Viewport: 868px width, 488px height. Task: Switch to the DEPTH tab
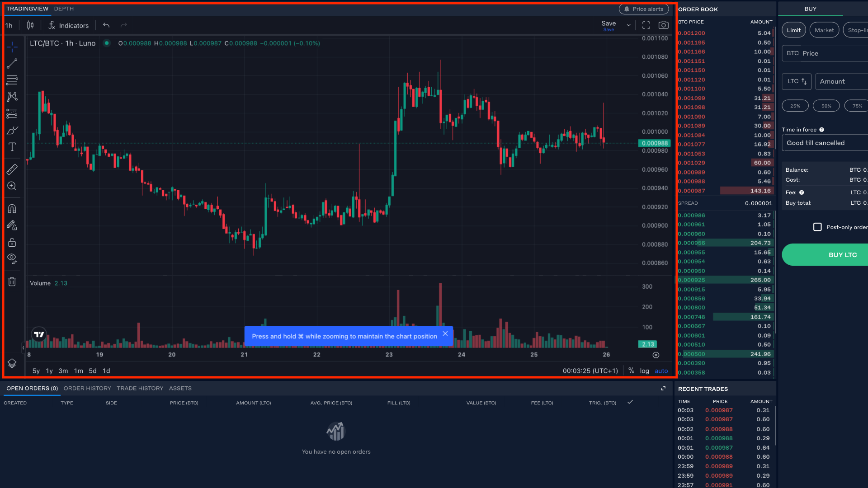[x=64, y=9]
